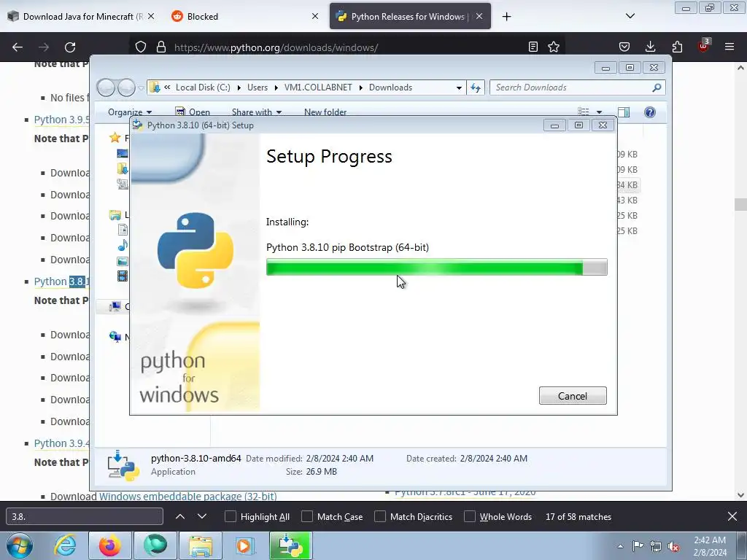Image resolution: width=747 pixels, height=560 pixels.
Task: Open Explorer help question mark icon
Action: coord(650,112)
